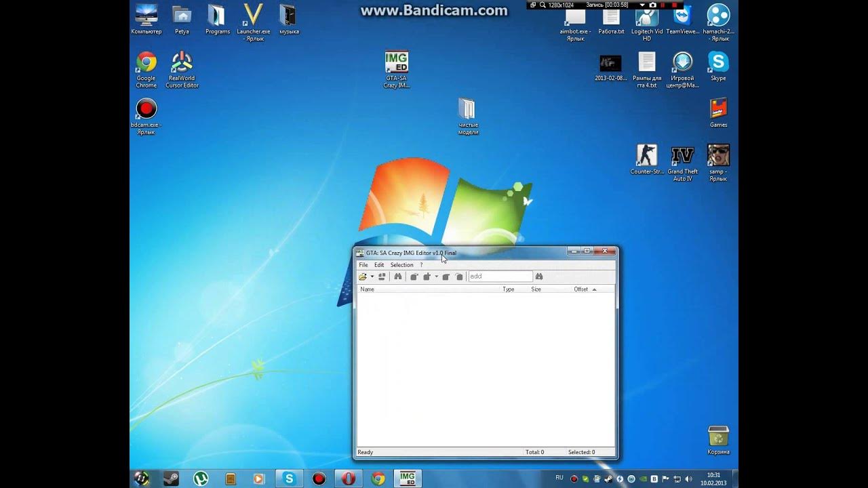Select the Игровой центр@Mail desktop icon
868x488 pixels.
tap(682, 70)
